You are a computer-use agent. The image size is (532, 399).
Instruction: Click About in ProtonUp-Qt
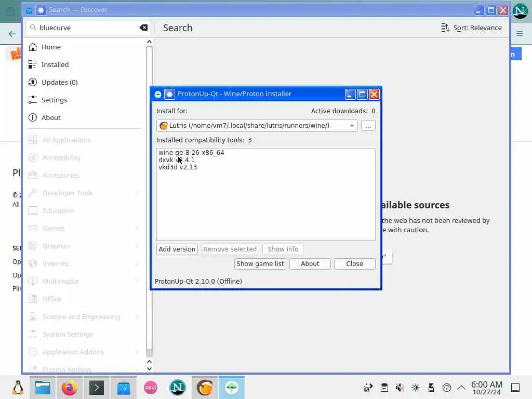[x=310, y=263]
